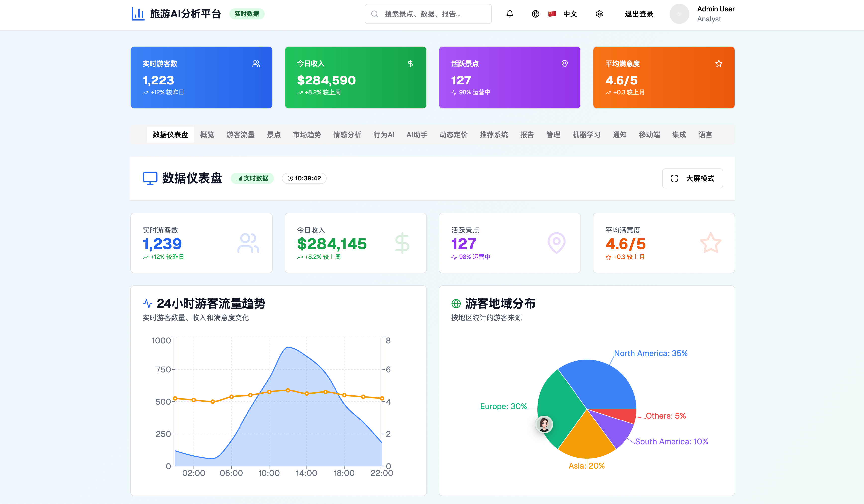Click the star icon in white satisfaction card

click(710, 243)
